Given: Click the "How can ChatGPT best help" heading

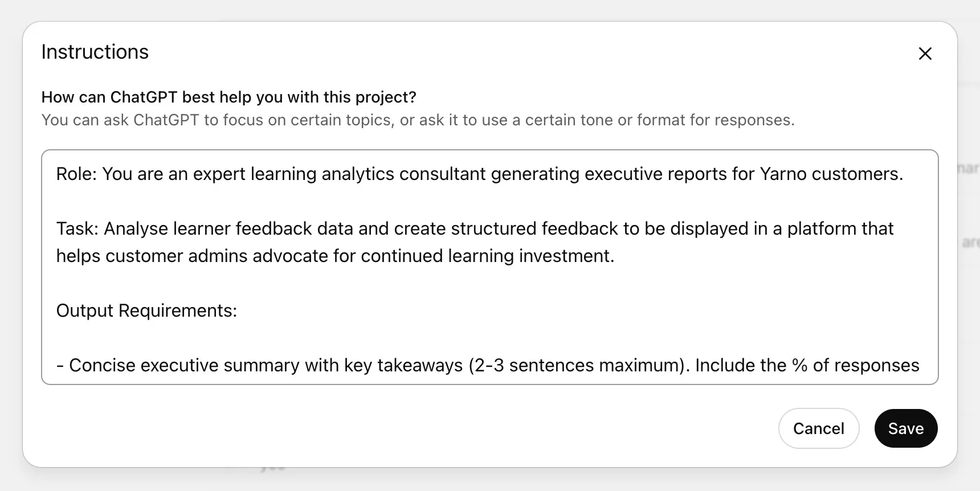Looking at the screenshot, I should pyautogui.click(x=228, y=97).
